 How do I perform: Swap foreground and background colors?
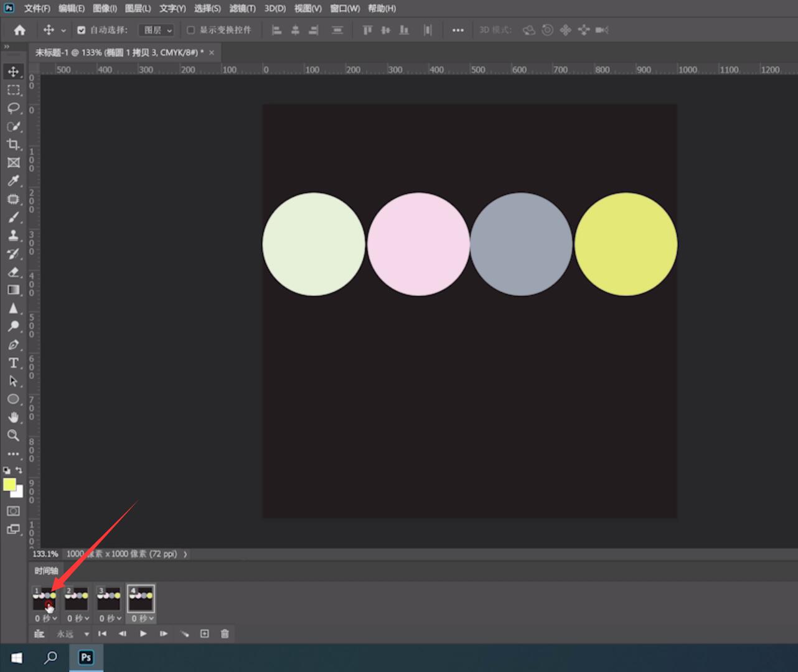point(19,470)
